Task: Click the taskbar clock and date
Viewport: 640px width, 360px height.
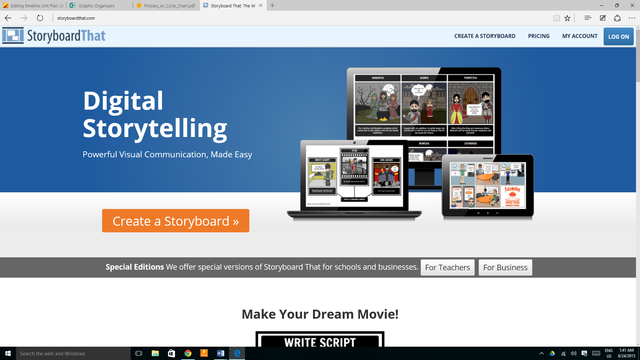Action: point(627,353)
